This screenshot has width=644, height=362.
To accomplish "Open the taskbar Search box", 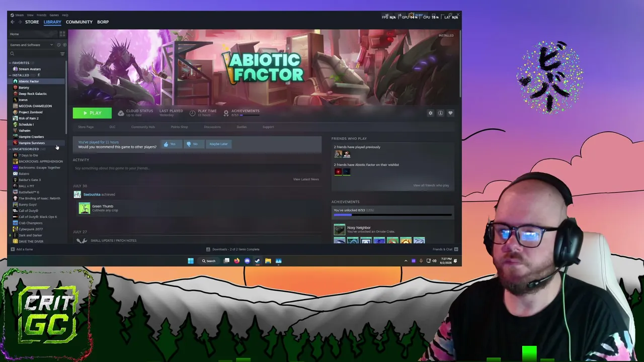I will [x=208, y=261].
